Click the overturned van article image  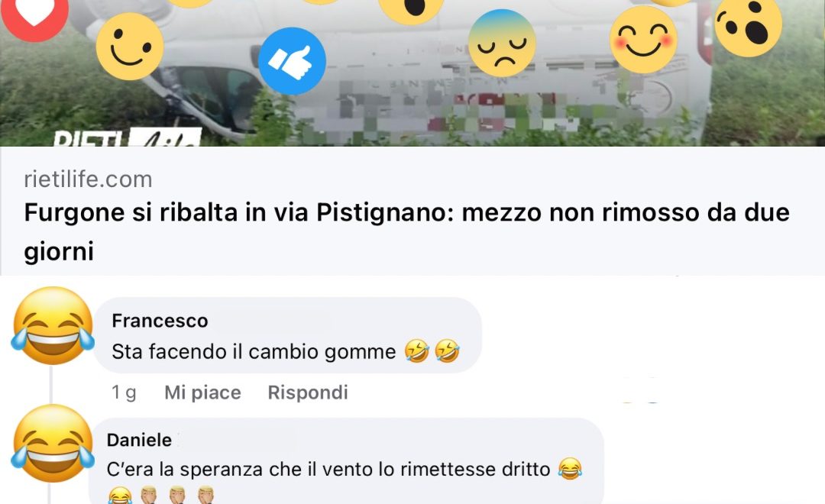pyautogui.click(x=412, y=73)
